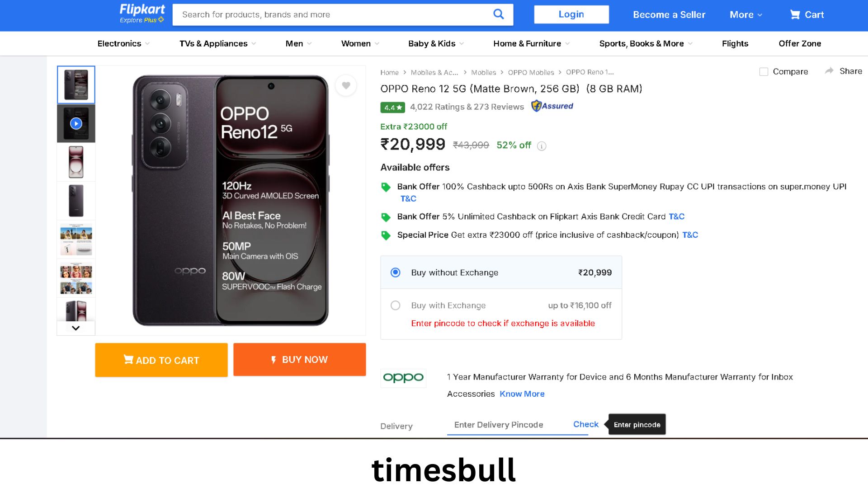Select Buy with Exchange option
868x488 pixels.
396,305
